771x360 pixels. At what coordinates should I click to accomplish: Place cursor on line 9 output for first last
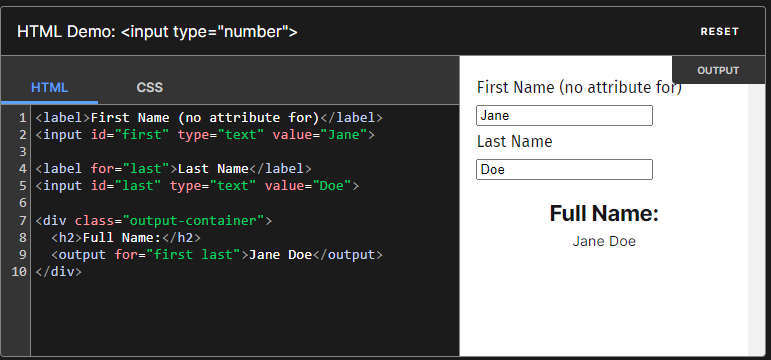tap(217, 255)
